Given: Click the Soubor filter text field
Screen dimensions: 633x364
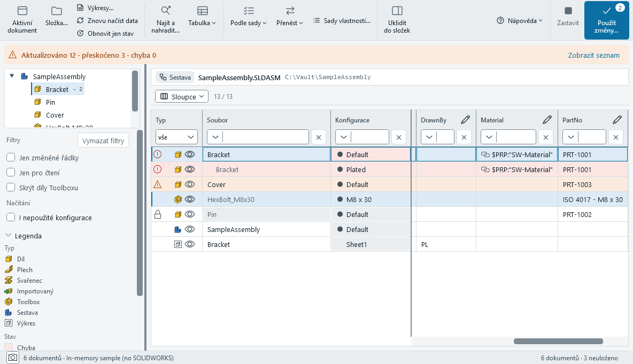Looking at the screenshot, I should 258,137.
